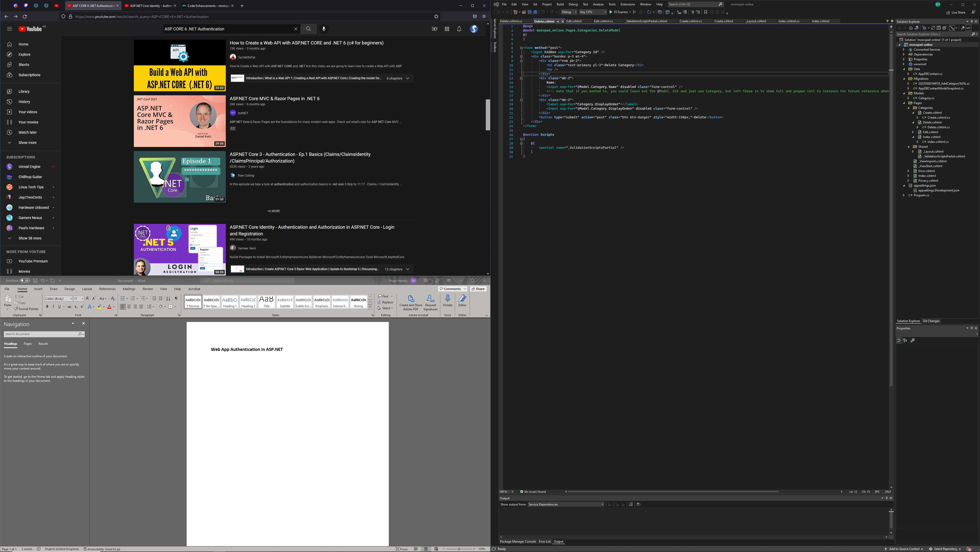Toggle Show/Hide paragraph marks in Word
Image resolution: width=980 pixels, height=552 pixels.
click(176, 298)
